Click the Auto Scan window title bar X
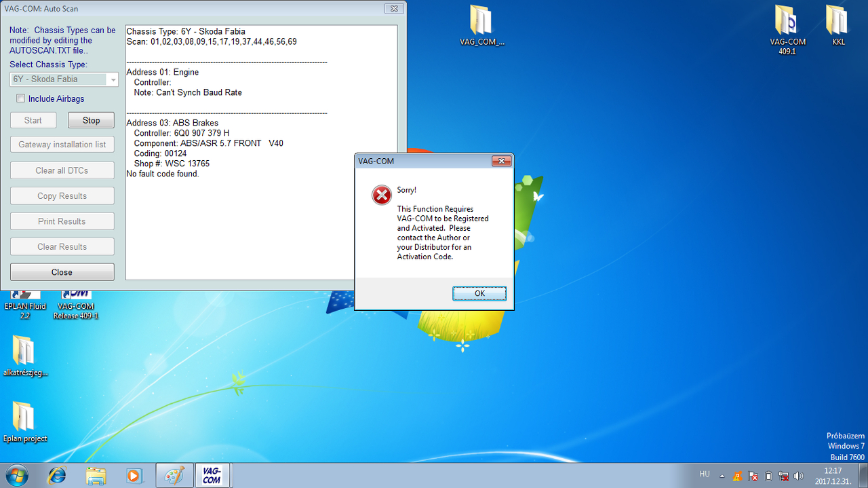 (x=393, y=9)
